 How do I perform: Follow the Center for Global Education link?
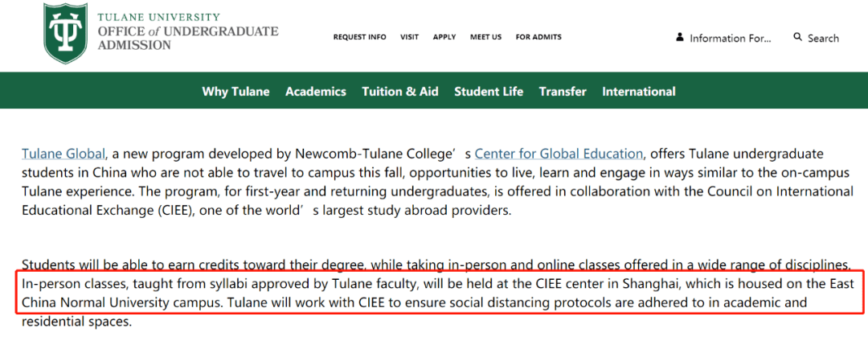[x=559, y=154]
